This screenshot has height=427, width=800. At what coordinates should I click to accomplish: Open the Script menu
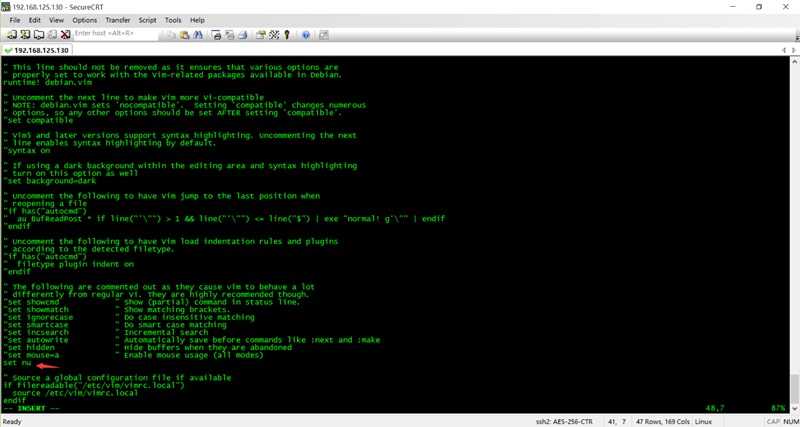tap(147, 20)
